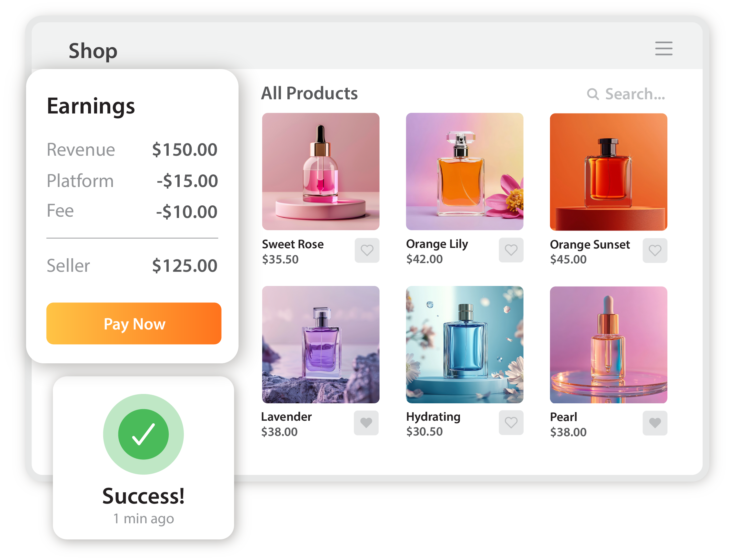Open the hamburger menu icon

point(663,48)
